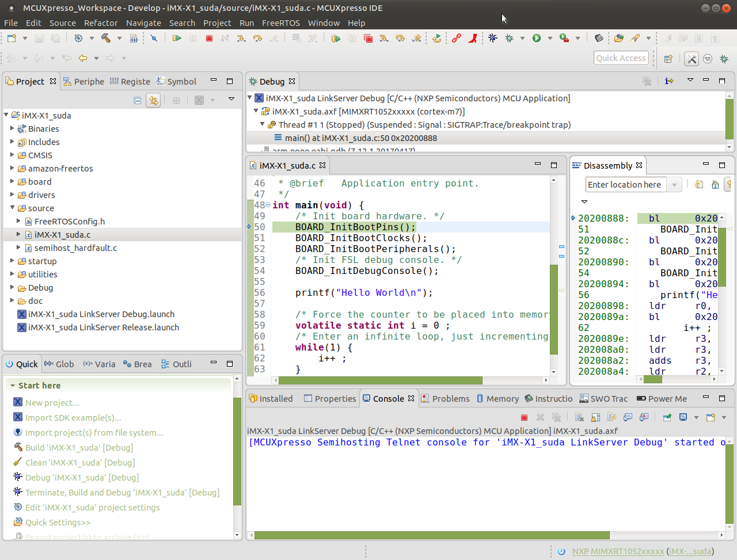Click the red boot icon in toolbar
Screen dimensions: 737x560
(x=473, y=38)
